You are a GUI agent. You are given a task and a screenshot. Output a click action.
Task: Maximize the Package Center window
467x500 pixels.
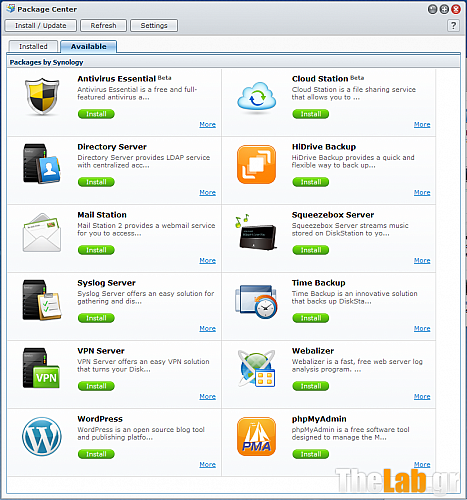pos(444,9)
